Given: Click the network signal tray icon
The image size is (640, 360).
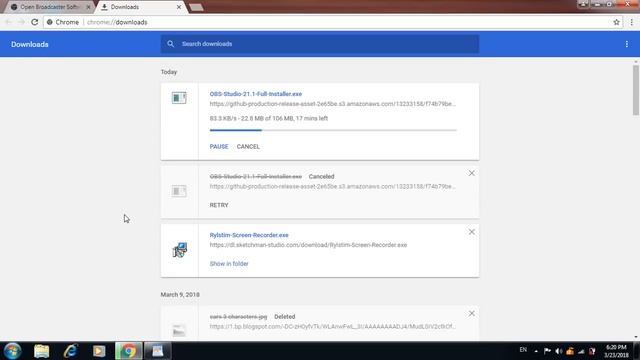Looking at the screenshot, I should [x=581, y=351].
